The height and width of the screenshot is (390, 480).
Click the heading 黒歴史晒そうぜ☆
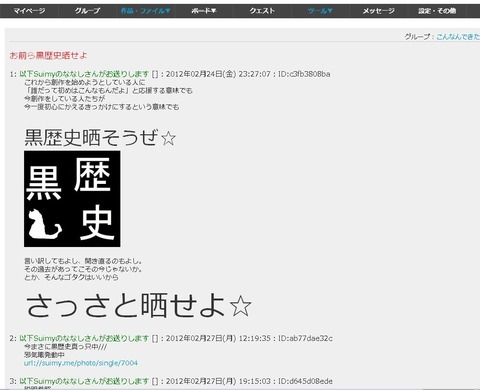point(100,138)
